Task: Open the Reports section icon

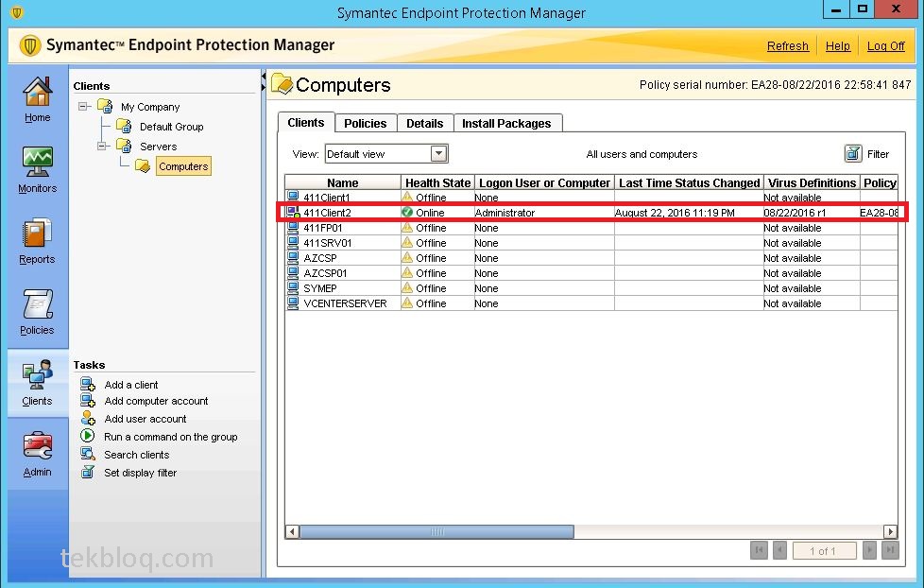Action: point(37,233)
